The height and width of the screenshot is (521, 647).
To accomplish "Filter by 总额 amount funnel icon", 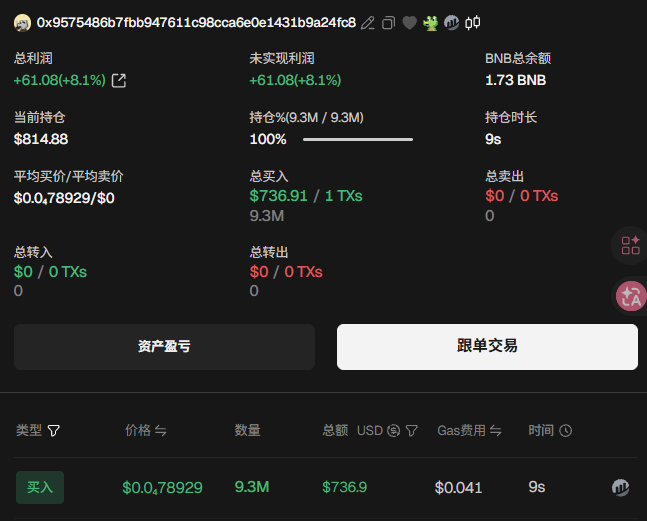I will coord(411,431).
